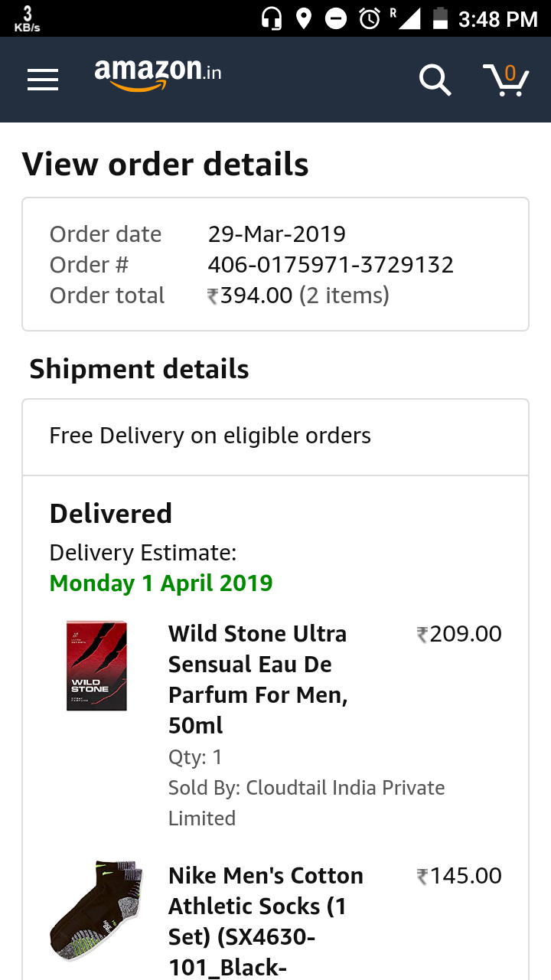The image size is (551, 980).
Task: Open the hamburger navigation menu
Action: [43, 80]
